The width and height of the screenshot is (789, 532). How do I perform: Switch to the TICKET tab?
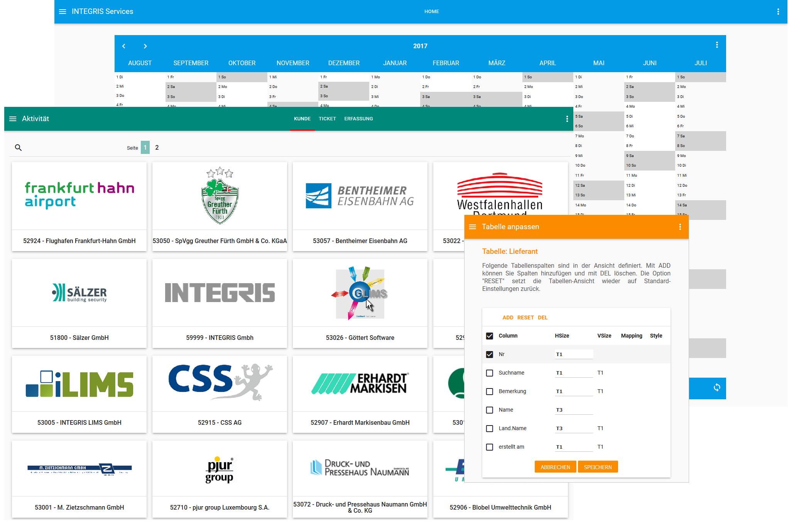[327, 119]
